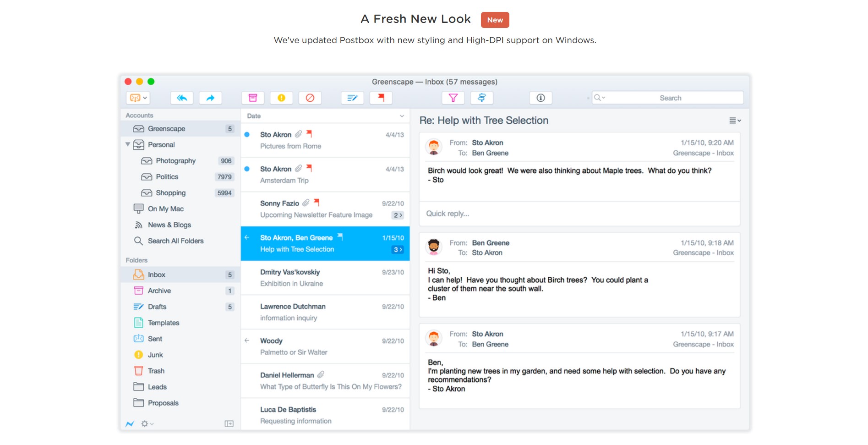Open Woody's Palmetto or Sir Walter message
The width and height of the screenshot is (868, 445).
[325, 346]
